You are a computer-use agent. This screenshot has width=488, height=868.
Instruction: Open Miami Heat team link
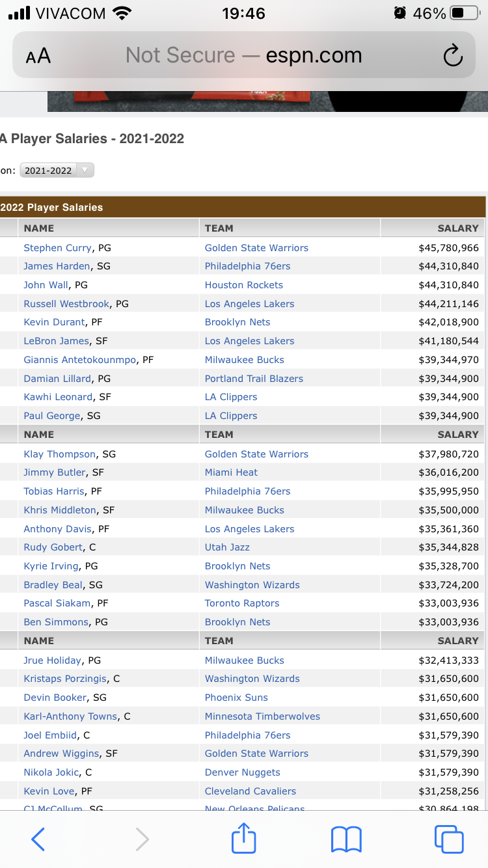(231, 472)
